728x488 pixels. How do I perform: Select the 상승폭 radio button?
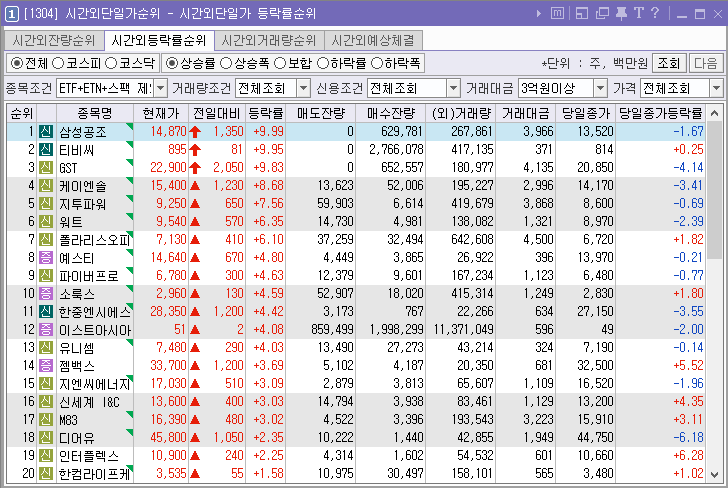click(x=226, y=63)
